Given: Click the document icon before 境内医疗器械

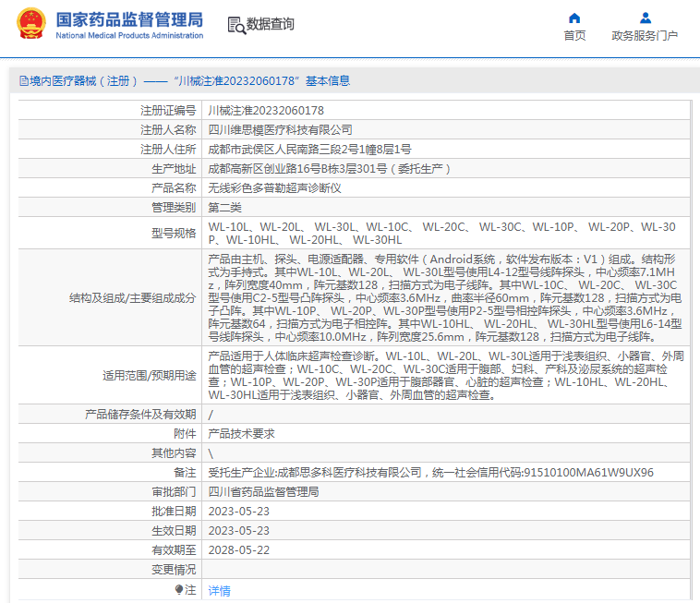Looking at the screenshot, I should (22, 81).
